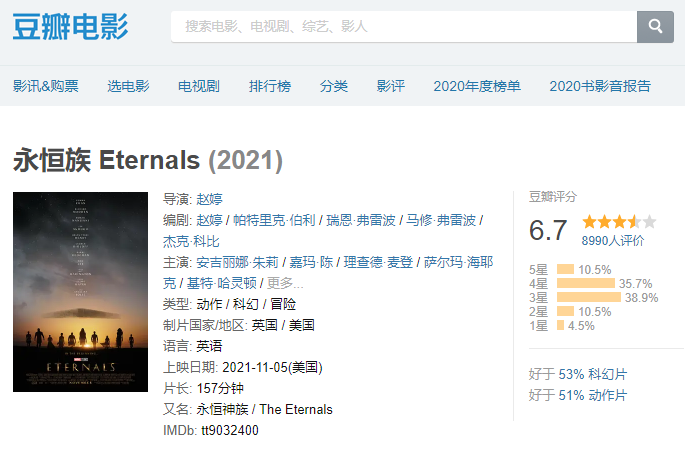Open the 影评 reviews section
This screenshot has height=457, width=685.
coord(391,86)
